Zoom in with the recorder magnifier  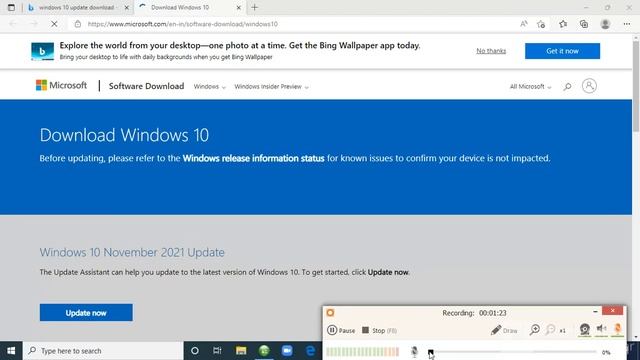pyautogui.click(x=534, y=330)
